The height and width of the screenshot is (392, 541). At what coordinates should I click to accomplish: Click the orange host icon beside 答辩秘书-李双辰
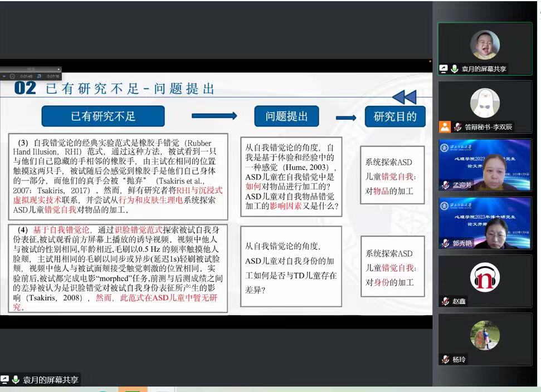[445, 127]
